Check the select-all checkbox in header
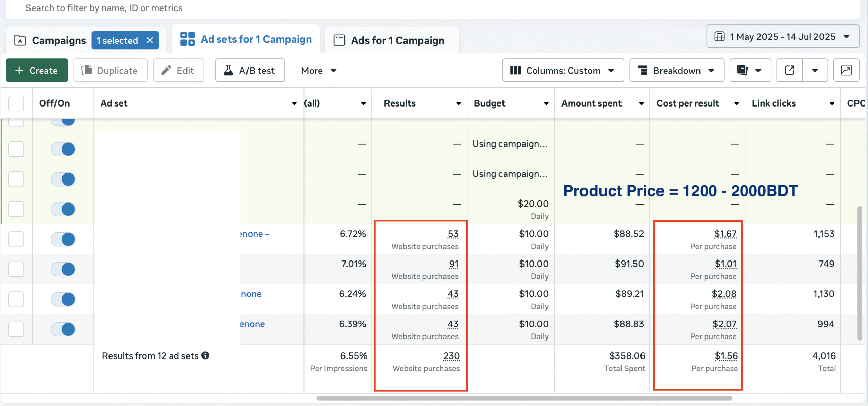The height and width of the screenshot is (406, 868). (x=16, y=103)
